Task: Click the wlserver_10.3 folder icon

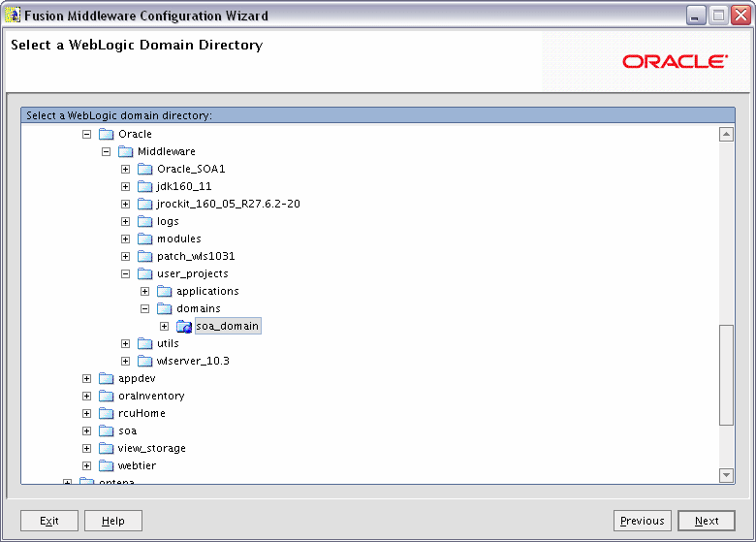Action: click(x=144, y=361)
